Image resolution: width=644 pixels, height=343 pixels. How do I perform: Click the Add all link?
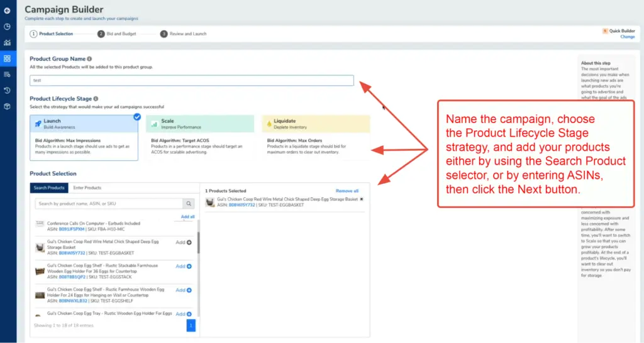pyautogui.click(x=187, y=217)
